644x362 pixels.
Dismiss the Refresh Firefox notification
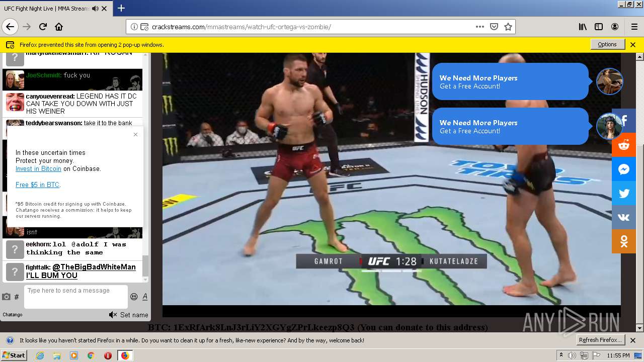pyautogui.click(x=633, y=340)
